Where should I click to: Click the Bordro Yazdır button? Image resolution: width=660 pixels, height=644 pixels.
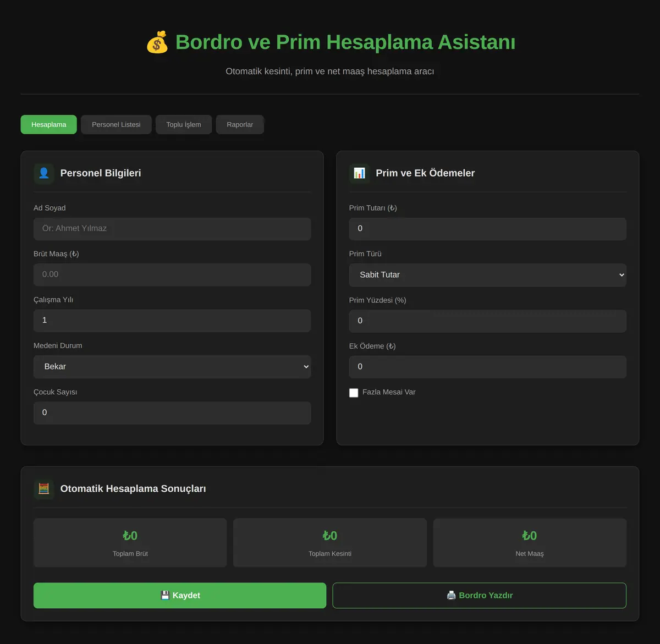point(480,596)
